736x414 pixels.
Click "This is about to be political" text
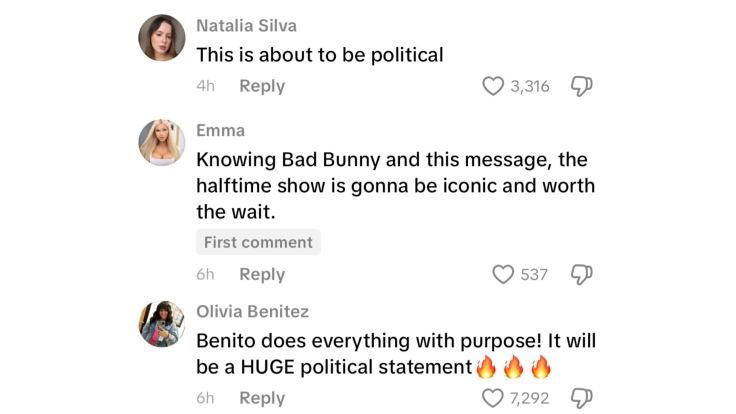click(x=319, y=55)
